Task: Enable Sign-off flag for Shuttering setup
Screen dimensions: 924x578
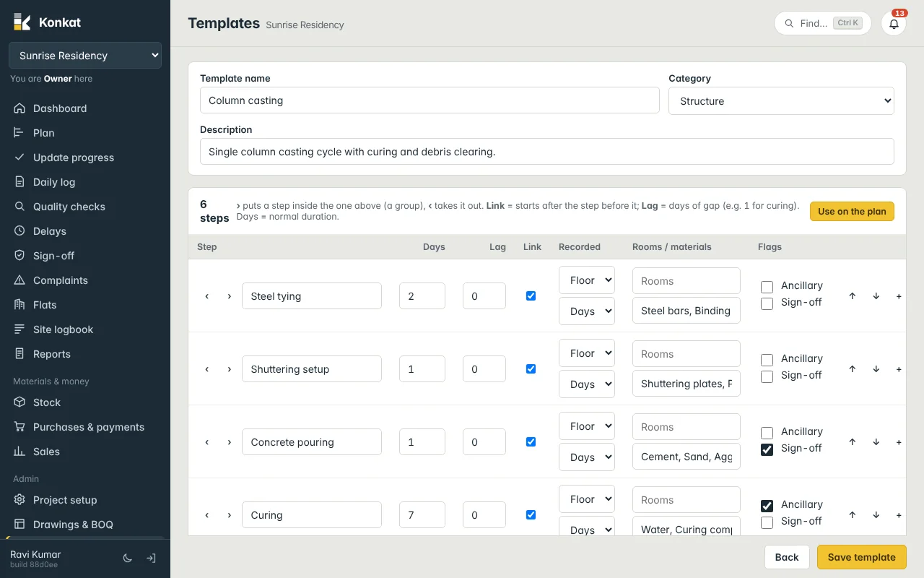Action: click(x=767, y=376)
